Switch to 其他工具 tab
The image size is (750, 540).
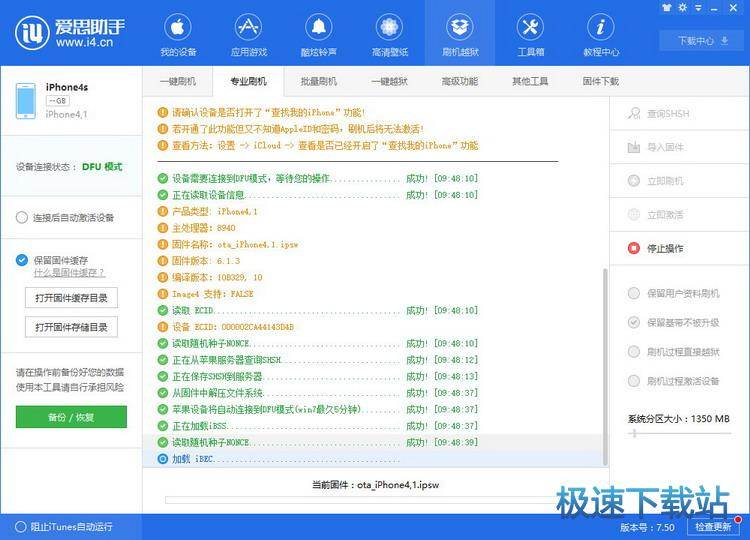click(x=530, y=81)
